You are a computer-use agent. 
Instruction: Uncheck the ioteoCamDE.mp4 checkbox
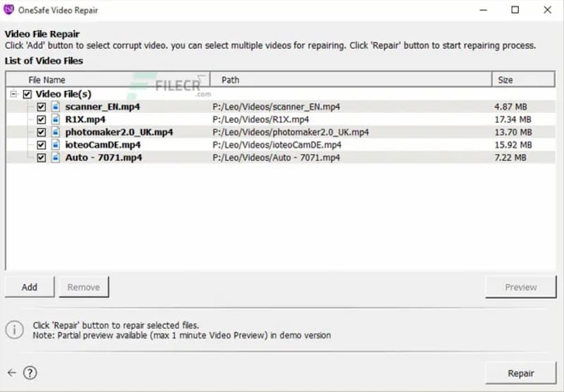point(42,145)
